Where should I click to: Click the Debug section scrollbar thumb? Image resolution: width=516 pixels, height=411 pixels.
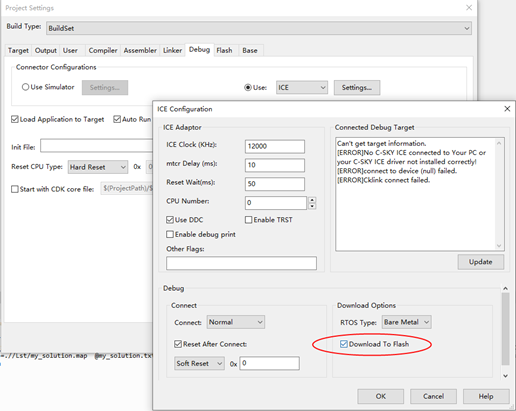[505, 329]
